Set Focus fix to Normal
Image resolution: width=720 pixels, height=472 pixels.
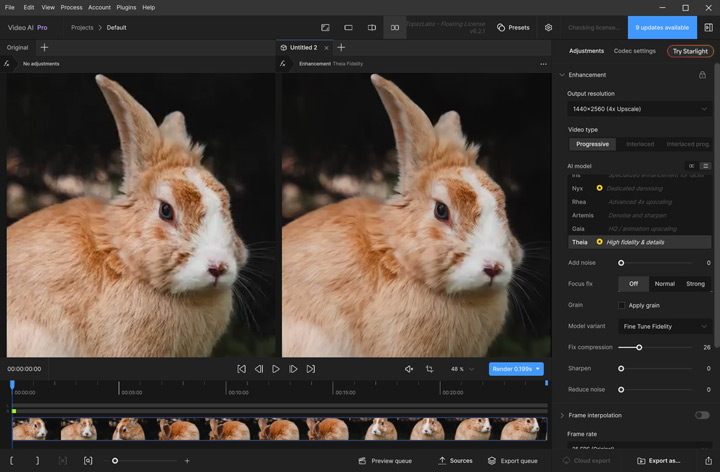click(664, 284)
